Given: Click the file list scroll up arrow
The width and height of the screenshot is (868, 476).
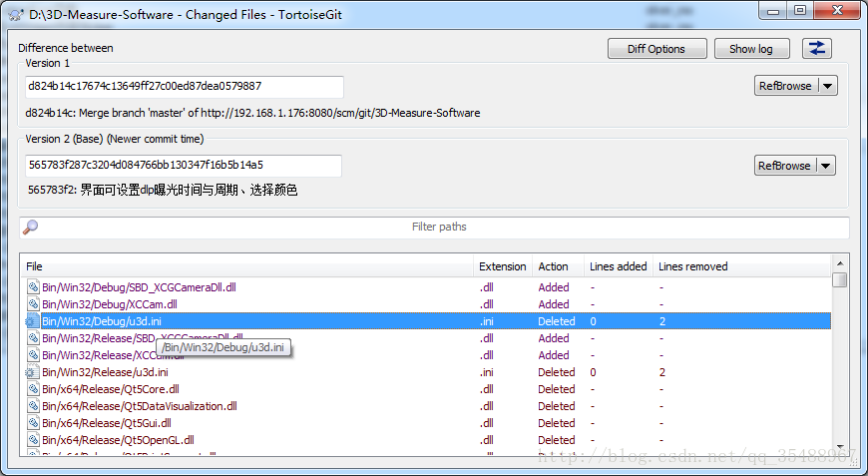Looking at the screenshot, I should coord(840,263).
